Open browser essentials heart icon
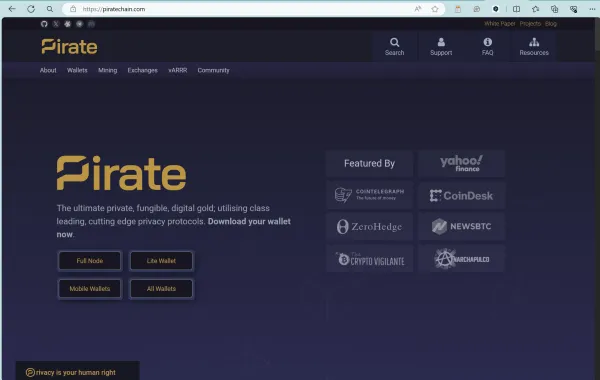This screenshot has height=380, width=600. (573, 9)
